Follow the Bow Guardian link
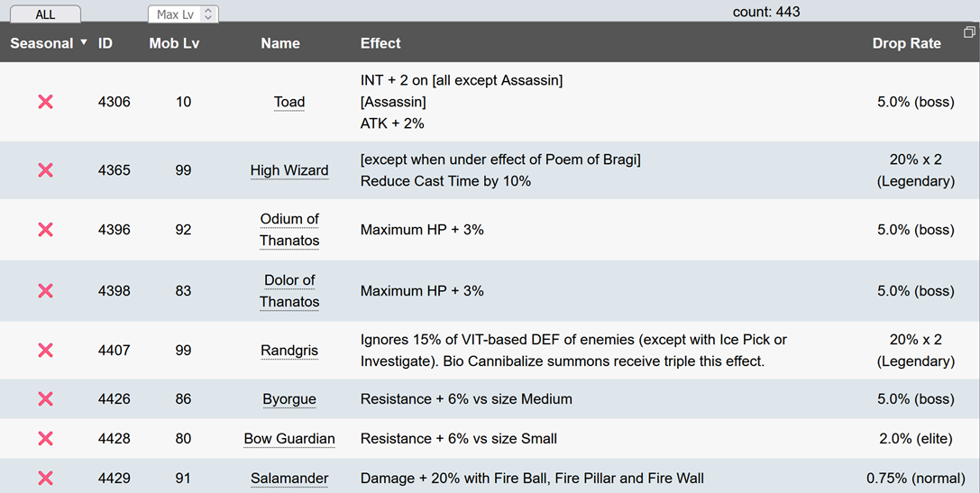Image resolution: width=980 pixels, height=493 pixels. 289,439
